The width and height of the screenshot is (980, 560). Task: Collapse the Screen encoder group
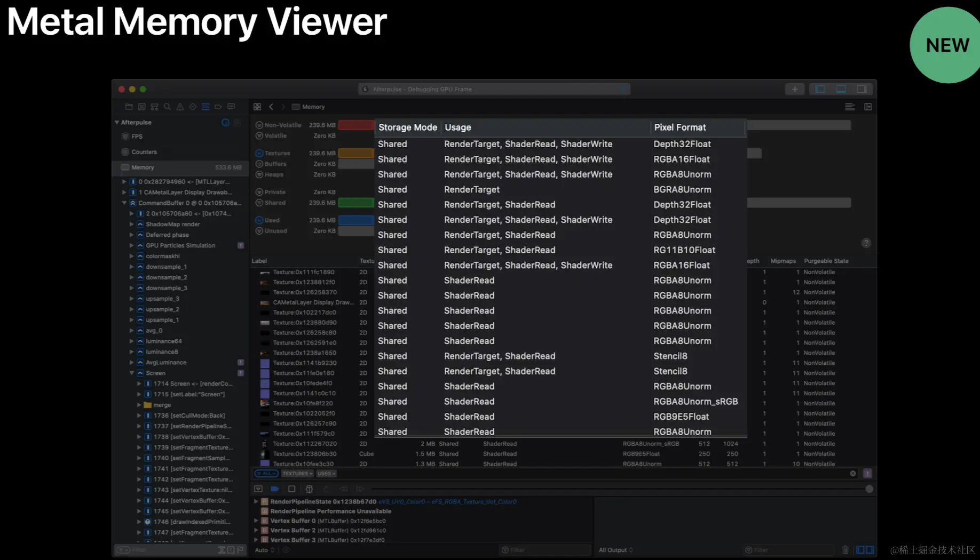click(x=131, y=373)
